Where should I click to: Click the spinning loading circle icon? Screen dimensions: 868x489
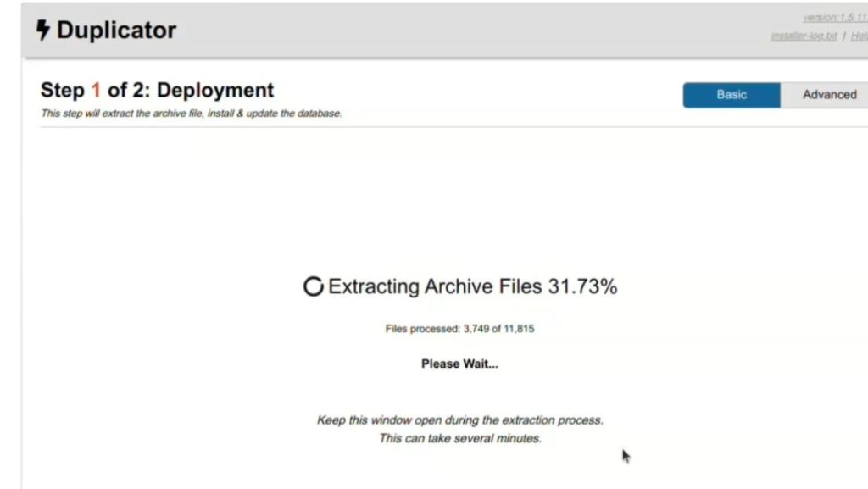point(314,286)
